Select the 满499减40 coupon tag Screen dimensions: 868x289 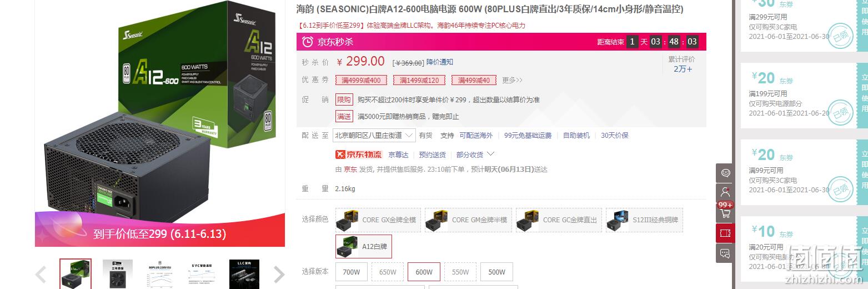coord(474,80)
